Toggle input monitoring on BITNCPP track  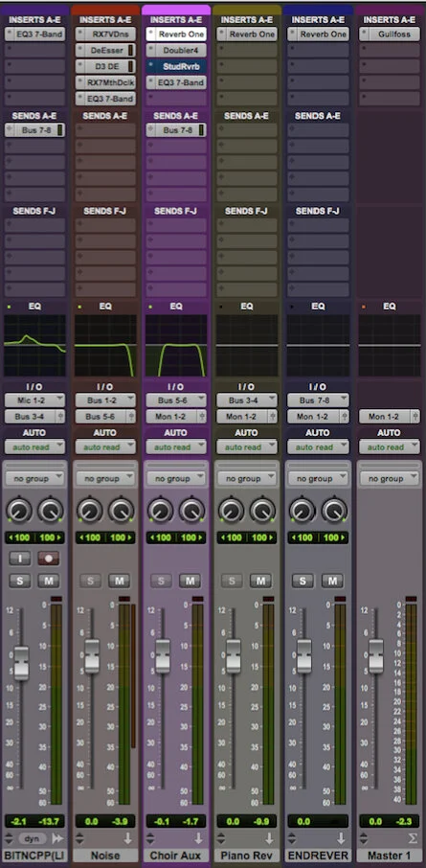pos(19,558)
